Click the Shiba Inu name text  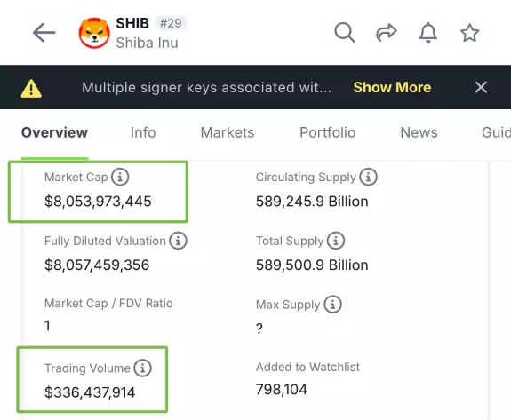147,43
